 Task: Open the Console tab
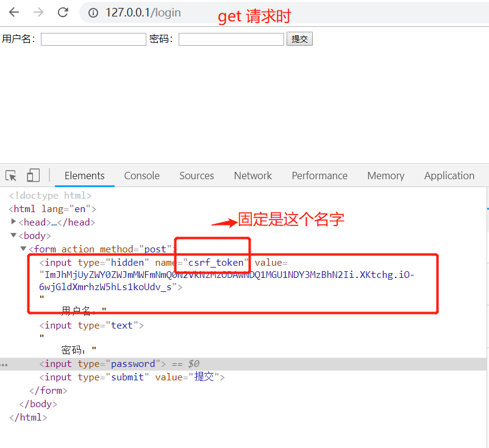[142, 176]
